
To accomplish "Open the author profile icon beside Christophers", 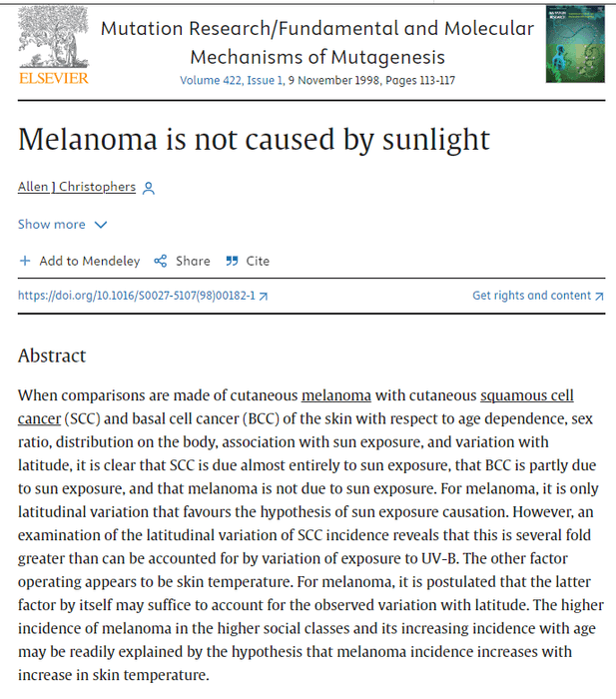I will pyautogui.click(x=149, y=188).
